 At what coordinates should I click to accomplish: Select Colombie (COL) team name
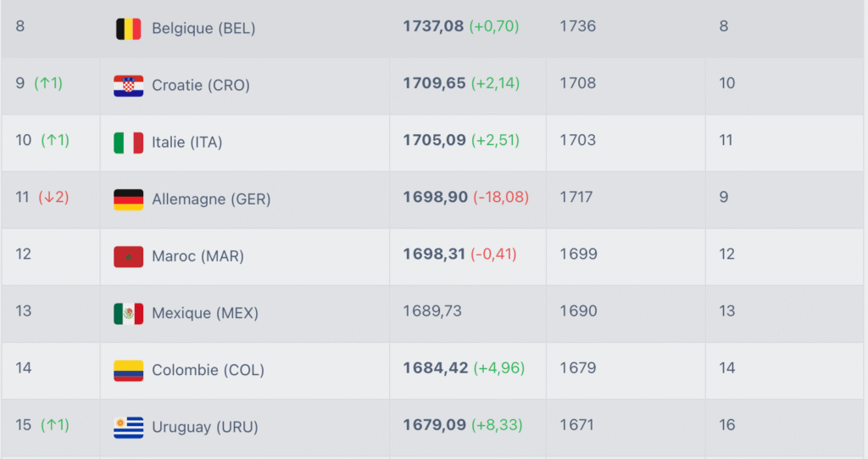209,370
